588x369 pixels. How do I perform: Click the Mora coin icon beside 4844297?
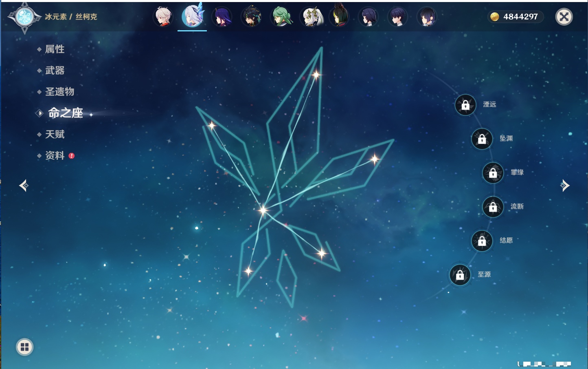pos(494,17)
